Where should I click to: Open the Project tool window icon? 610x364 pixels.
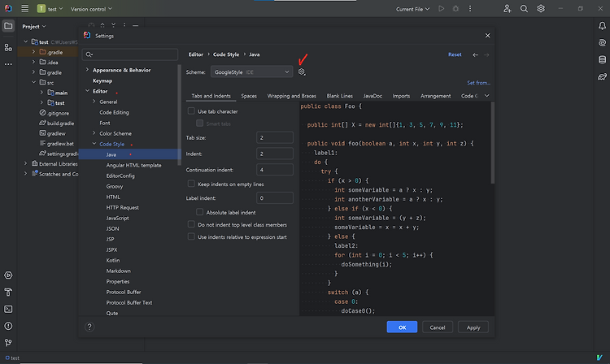pyautogui.click(x=8, y=26)
